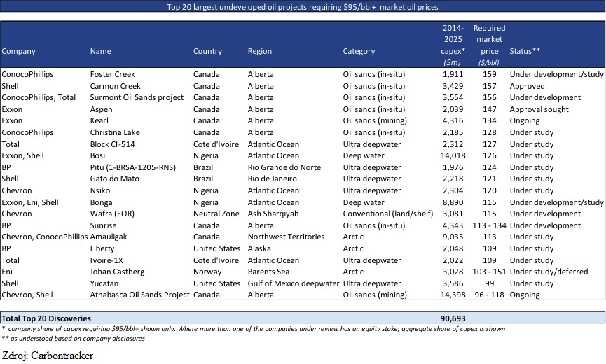This screenshot has height=364, width=606.
Task: Click Surmont Oil Sands project name
Action: 137,97
